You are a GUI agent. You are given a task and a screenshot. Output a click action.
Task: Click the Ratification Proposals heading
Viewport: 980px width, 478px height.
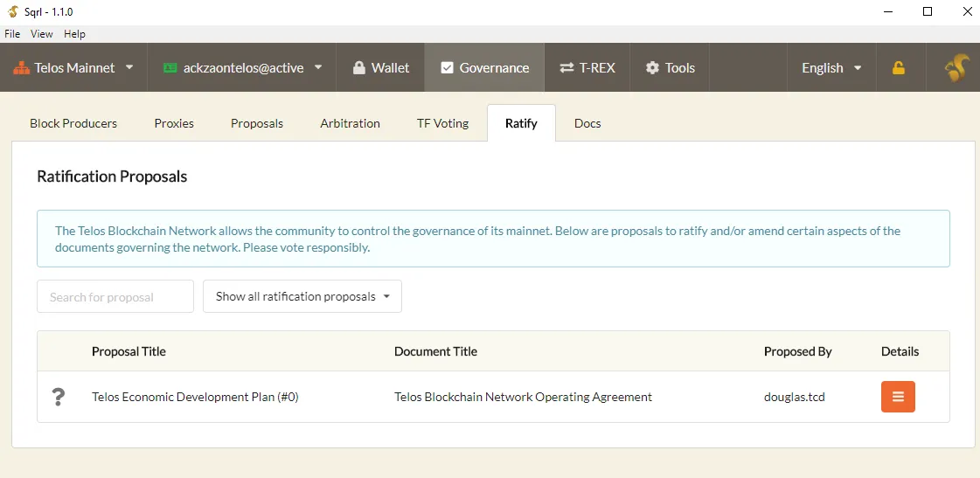pos(112,177)
